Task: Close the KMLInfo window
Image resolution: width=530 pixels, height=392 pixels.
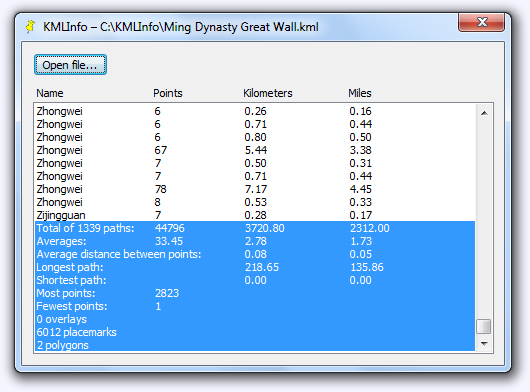Action: coord(481,22)
